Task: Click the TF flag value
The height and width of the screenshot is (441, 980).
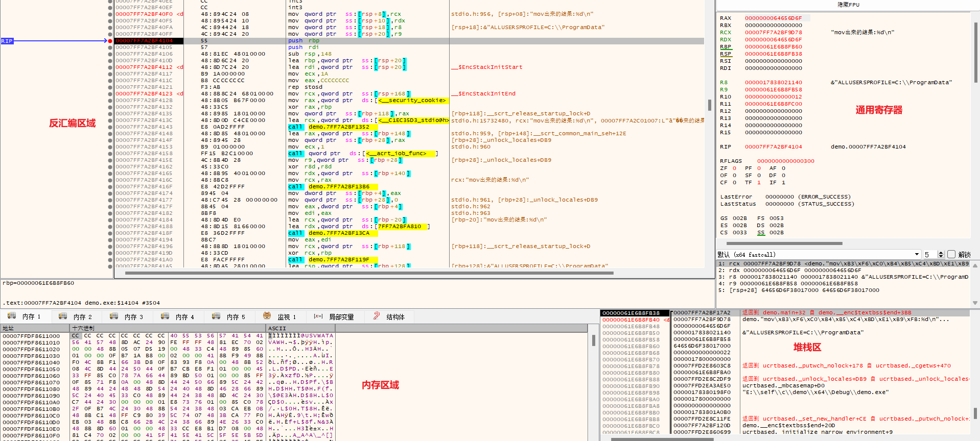Action: pos(759,182)
